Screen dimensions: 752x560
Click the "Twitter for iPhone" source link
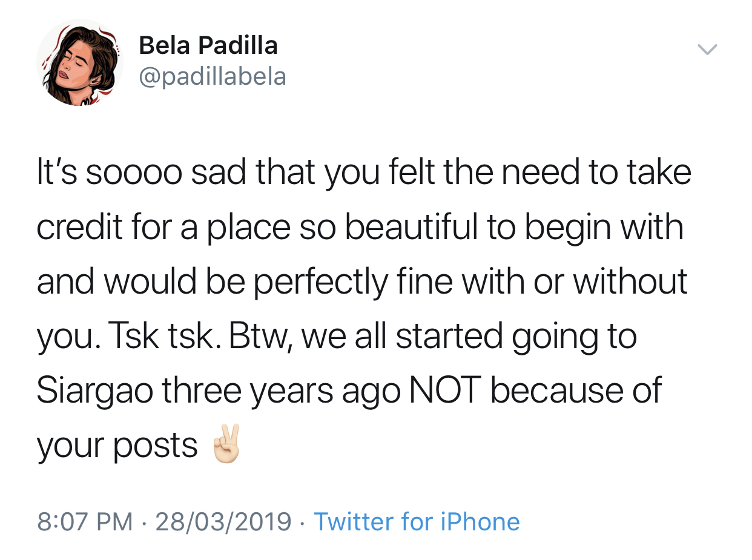click(x=417, y=522)
